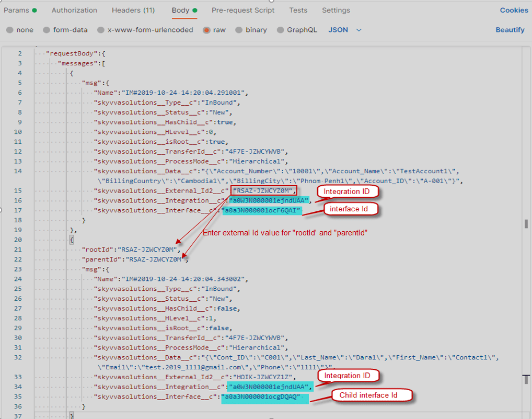Click line 15 External_Id2 value in editor
532x419 pixels.
[x=264, y=191]
